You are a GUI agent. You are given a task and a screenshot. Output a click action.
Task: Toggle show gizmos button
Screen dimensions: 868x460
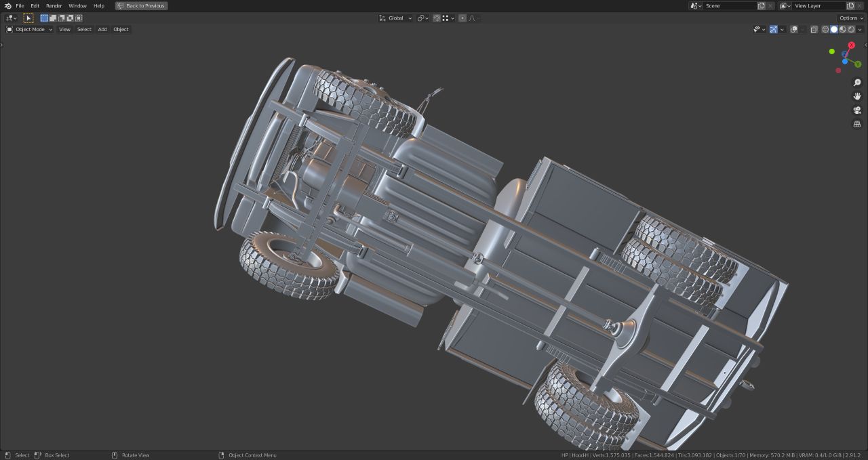pos(774,29)
